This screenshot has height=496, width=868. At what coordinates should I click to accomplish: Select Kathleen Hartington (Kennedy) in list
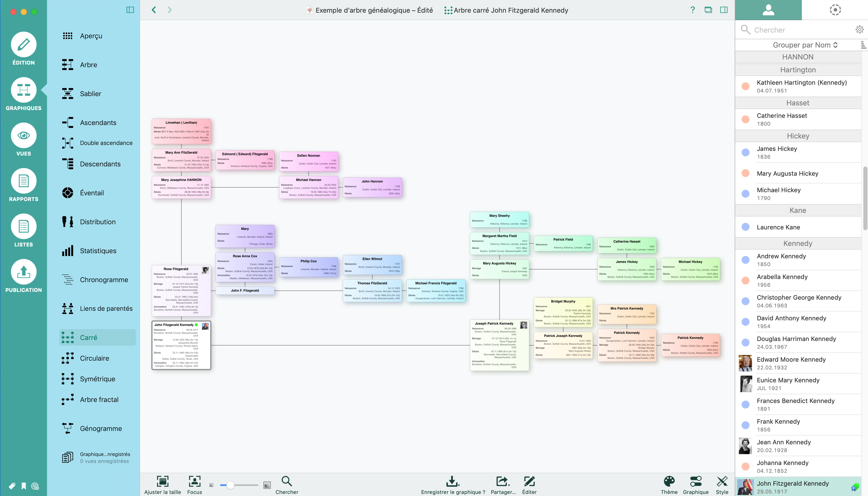798,86
